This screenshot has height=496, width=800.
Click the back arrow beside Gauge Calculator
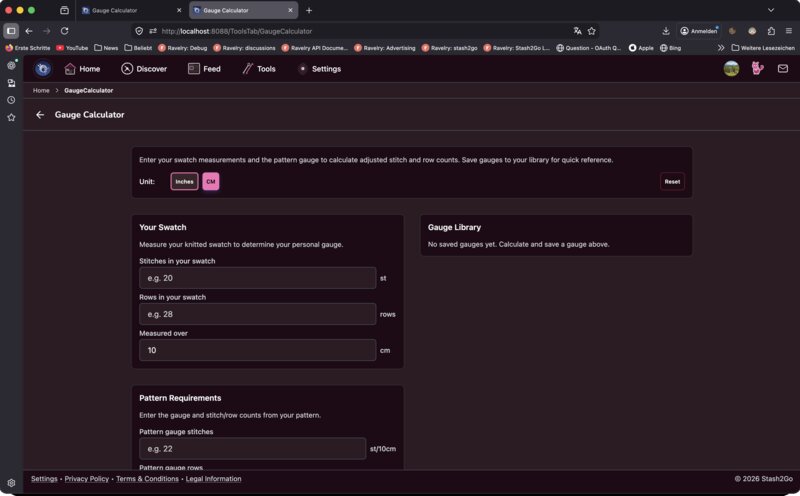[40, 115]
